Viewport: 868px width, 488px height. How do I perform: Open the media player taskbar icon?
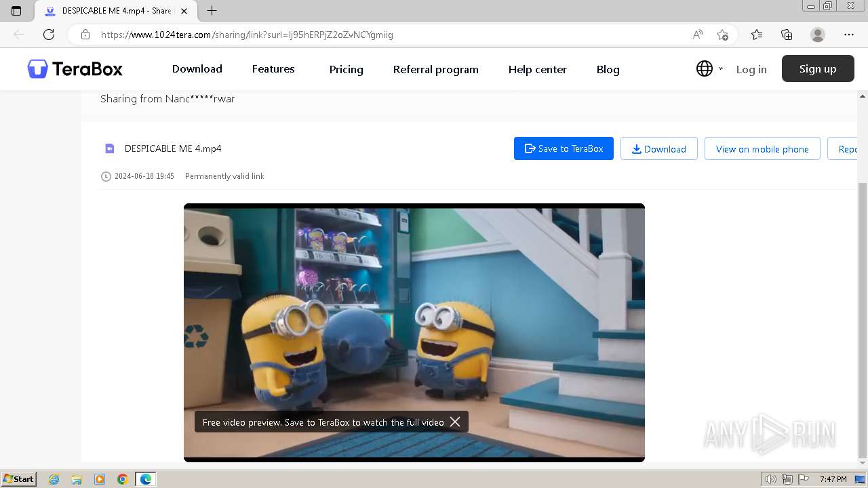[x=100, y=479]
